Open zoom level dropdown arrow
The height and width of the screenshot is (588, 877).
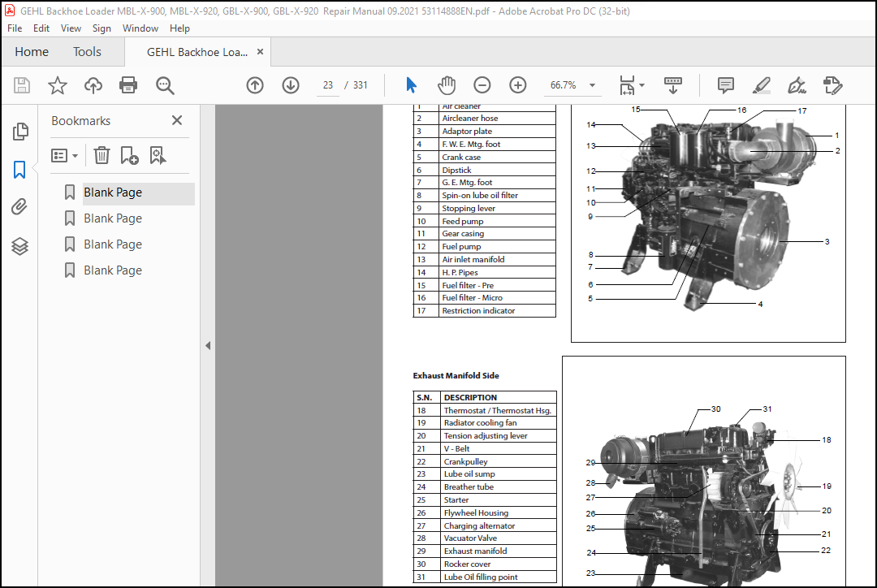592,85
